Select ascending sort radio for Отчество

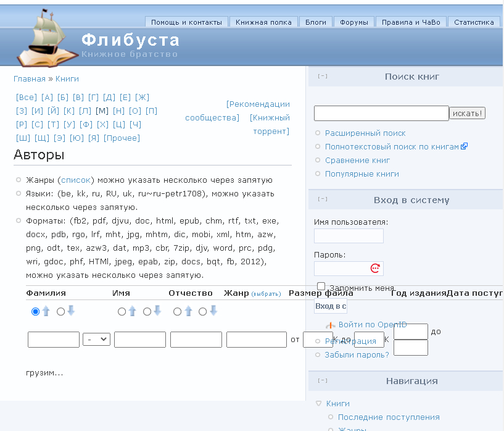tap(178, 311)
